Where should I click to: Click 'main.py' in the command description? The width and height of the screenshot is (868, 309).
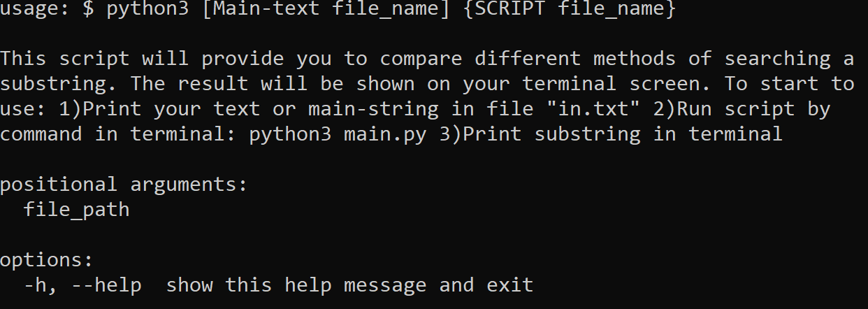point(384,134)
